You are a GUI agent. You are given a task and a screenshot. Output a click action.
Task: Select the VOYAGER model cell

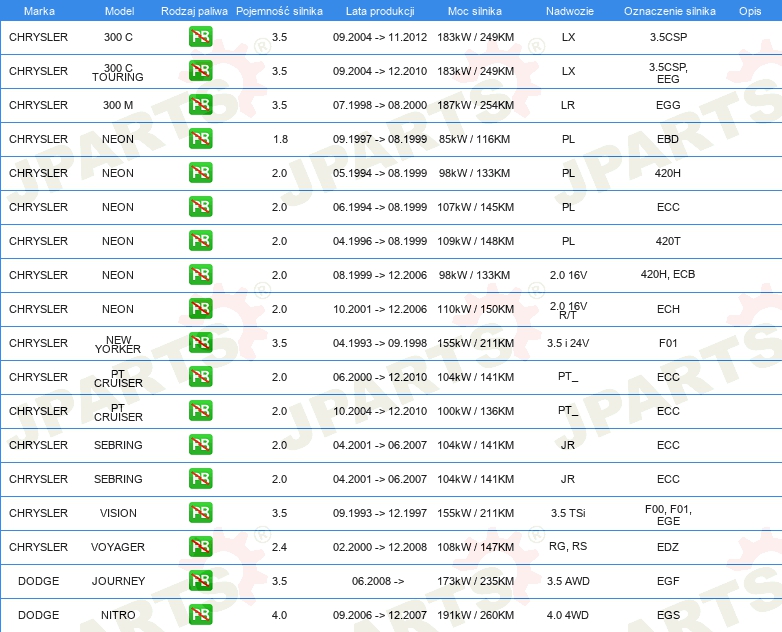[118, 547]
